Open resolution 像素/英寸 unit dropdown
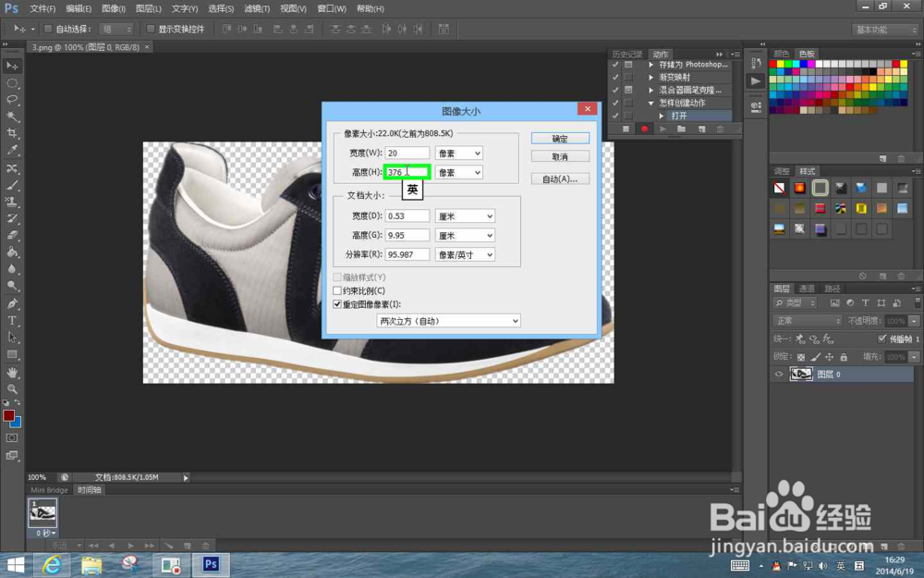 tap(465, 255)
